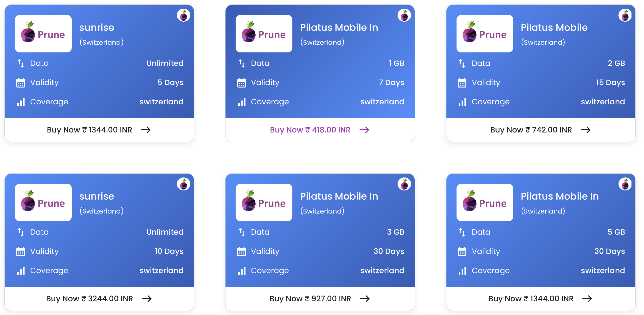Click the round prune badge on Pilatus 3 GB card
Viewport: 644px width, 315px height.
404,184
